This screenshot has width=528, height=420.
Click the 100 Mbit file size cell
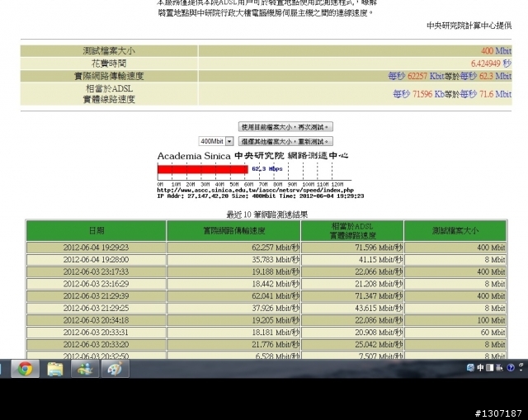455,320
